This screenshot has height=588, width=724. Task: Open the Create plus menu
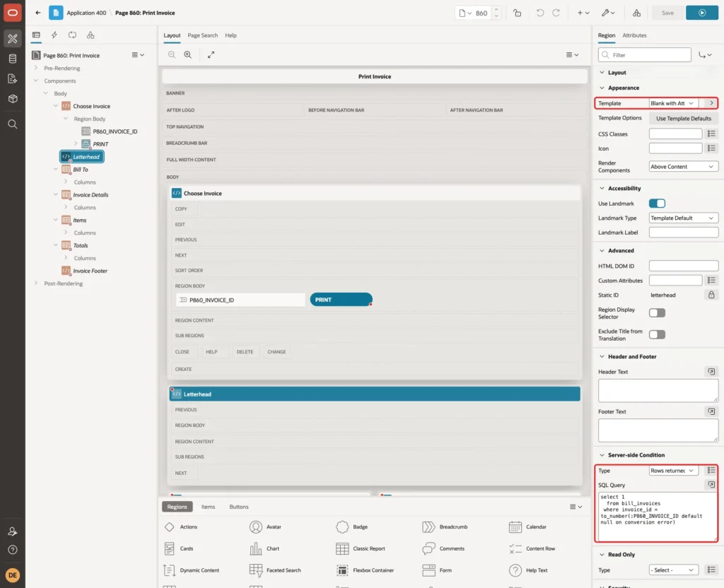tap(583, 13)
